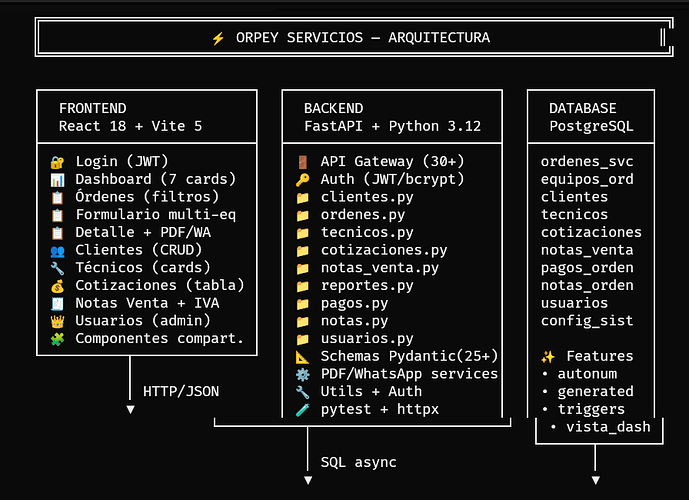Click the folder icon beside clientes.py
This screenshot has height=500, width=689.
tap(302, 198)
